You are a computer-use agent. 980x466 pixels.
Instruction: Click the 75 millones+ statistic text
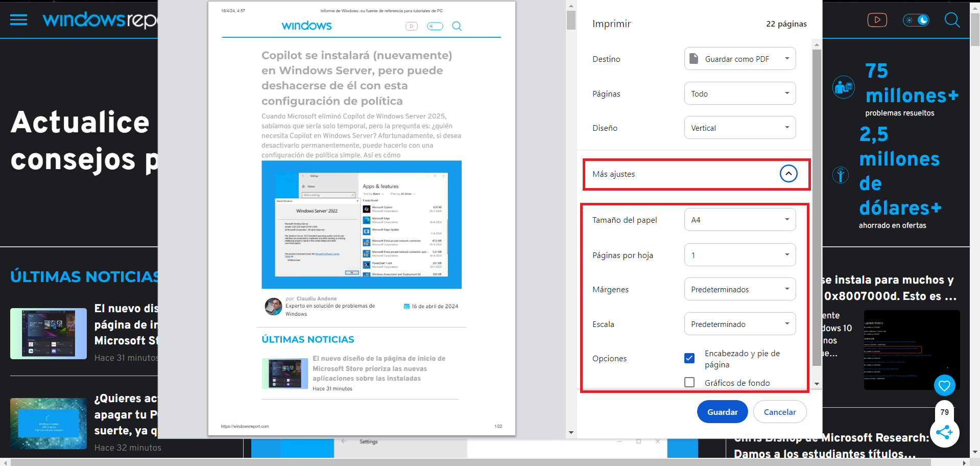coord(912,83)
